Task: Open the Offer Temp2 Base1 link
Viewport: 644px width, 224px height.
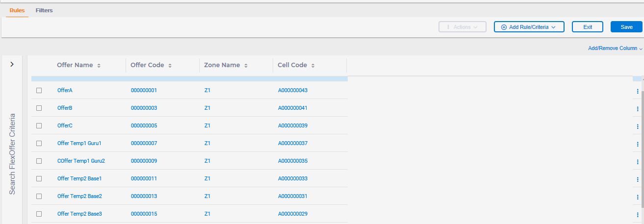Action: [x=79, y=178]
